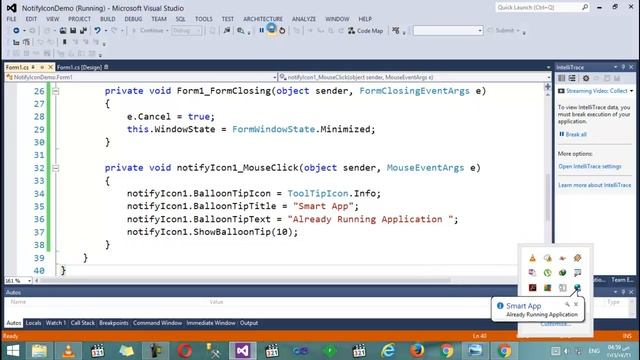Switch to the Output tab
Viewport: 640px width, 360px height.
click(x=249, y=323)
